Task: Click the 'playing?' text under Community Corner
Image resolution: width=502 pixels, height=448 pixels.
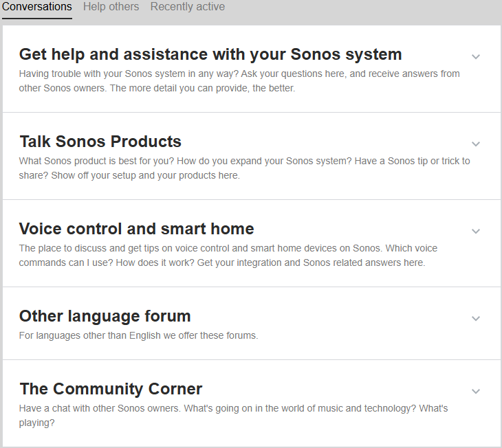Action: click(x=37, y=423)
